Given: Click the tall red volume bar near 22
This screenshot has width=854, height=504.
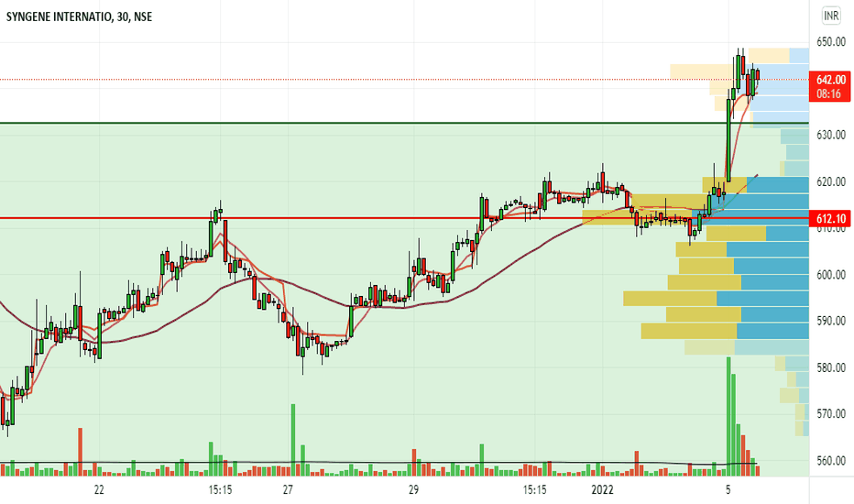Looking at the screenshot, I should coord(80,452).
